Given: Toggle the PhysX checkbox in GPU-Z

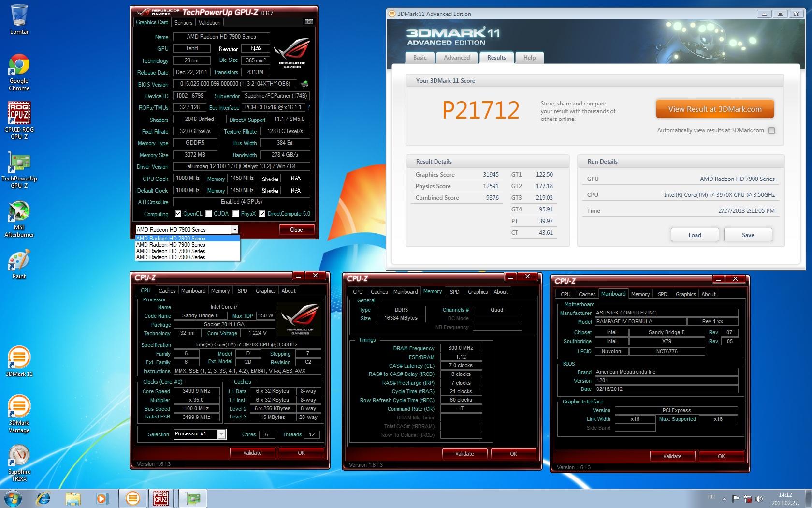Looking at the screenshot, I should (x=236, y=214).
